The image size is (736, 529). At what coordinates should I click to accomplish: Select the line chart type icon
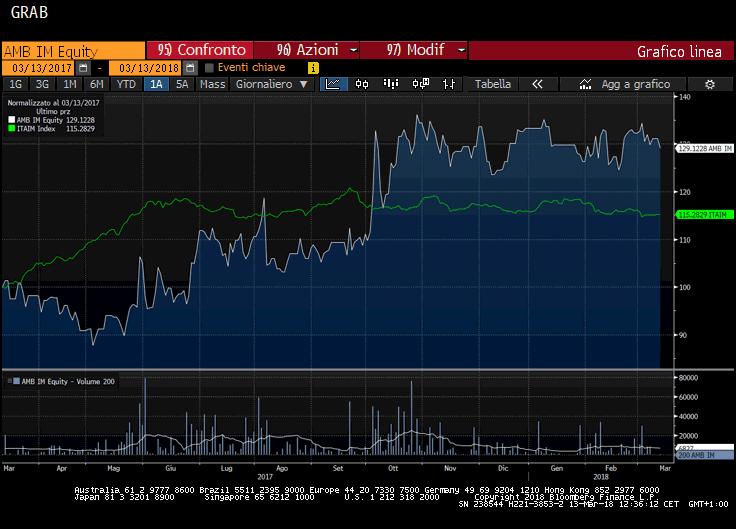click(x=333, y=85)
